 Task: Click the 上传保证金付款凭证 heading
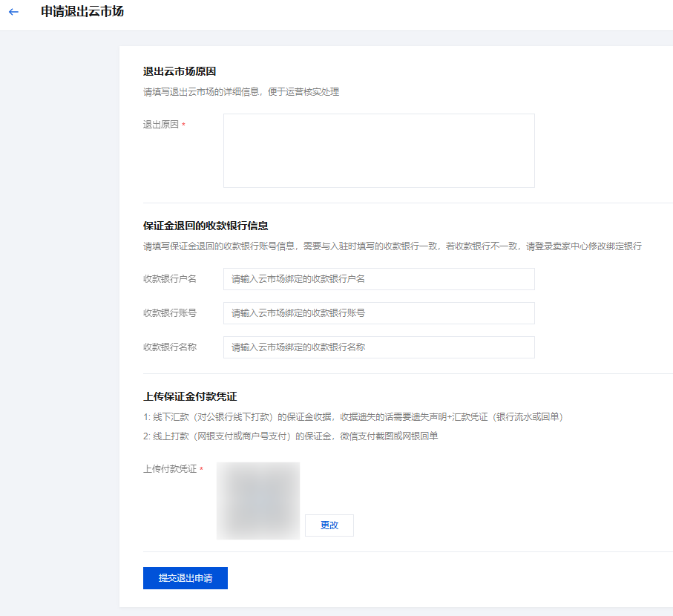tap(190, 396)
